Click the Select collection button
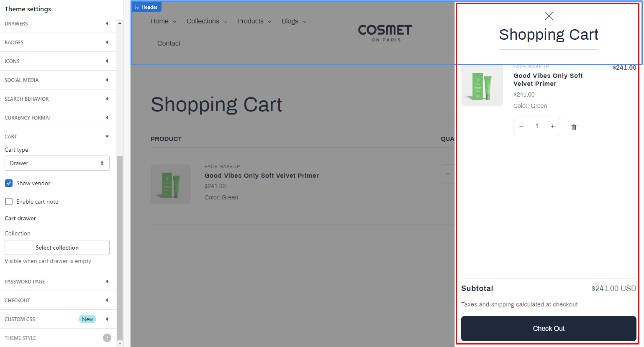The height and width of the screenshot is (347, 644). [x=57, y=247]
